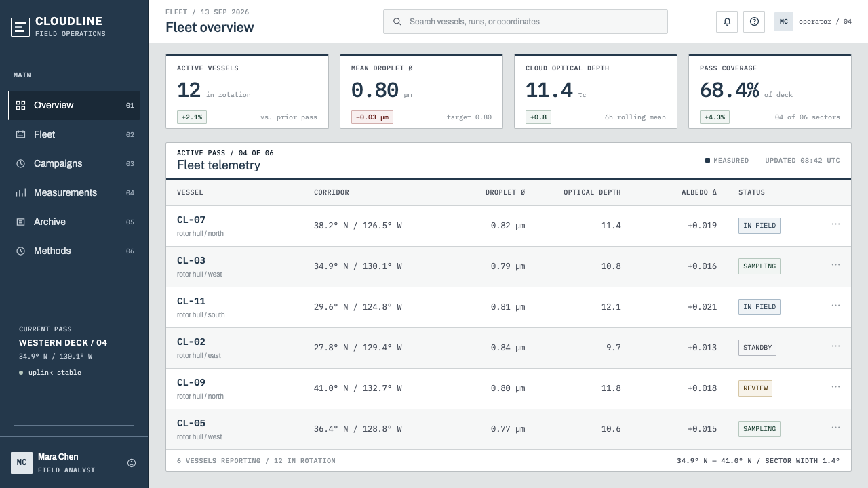Click the Albedo Δ column header
Screen dimensions: 868x488
[699, 192]
